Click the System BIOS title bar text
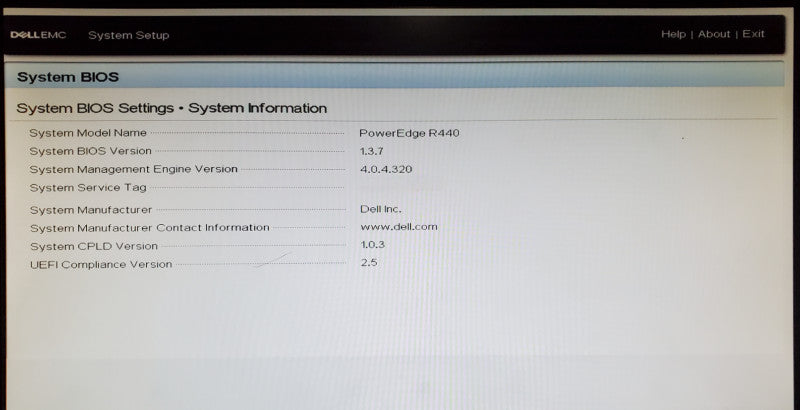Screen dimensions: 800x410 click(68, 78)
